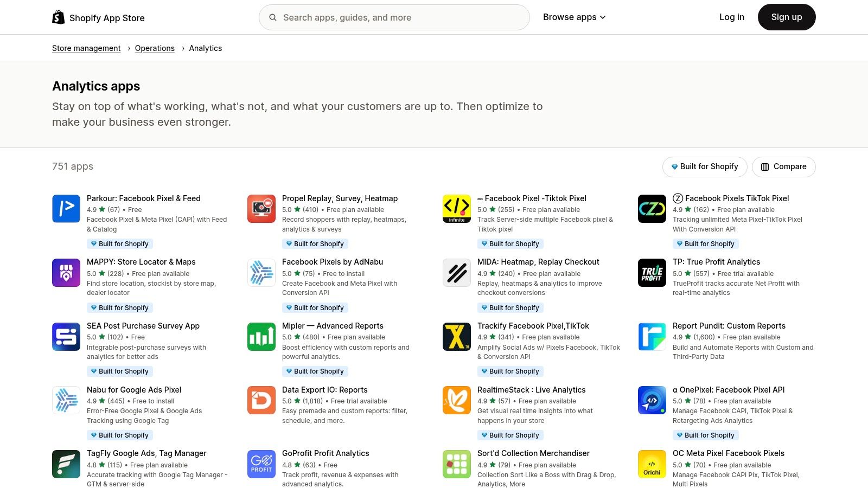Open the infinite Facebook Pixel-Tiktok Pixel icon
Image resolution: width=868 pixels, height=488 pixels.
(457, 209)
